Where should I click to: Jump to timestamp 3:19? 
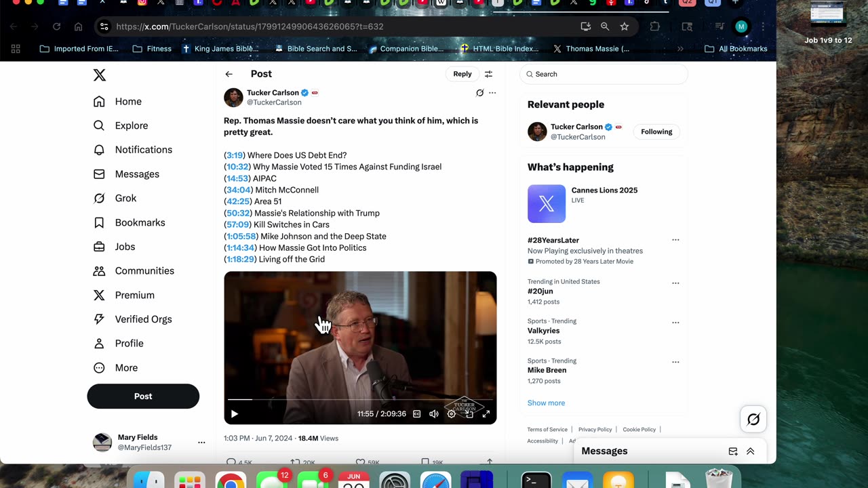click(235, 155)
